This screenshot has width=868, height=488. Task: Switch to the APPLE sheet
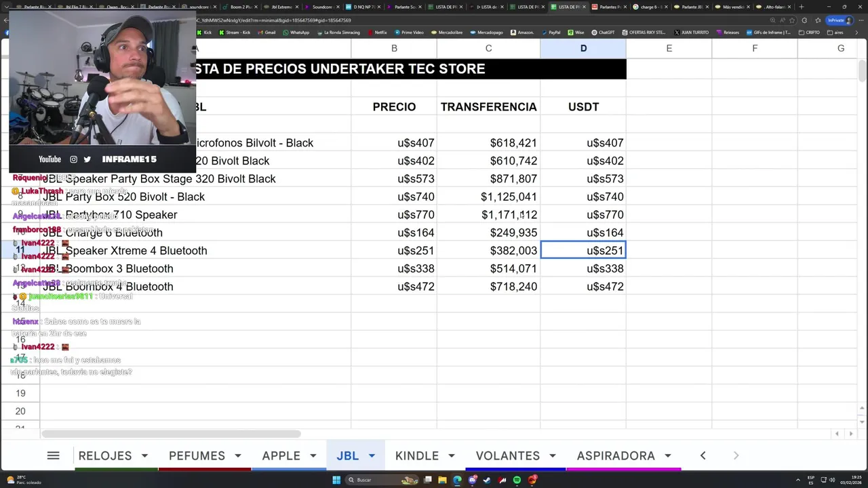point(281,455)
